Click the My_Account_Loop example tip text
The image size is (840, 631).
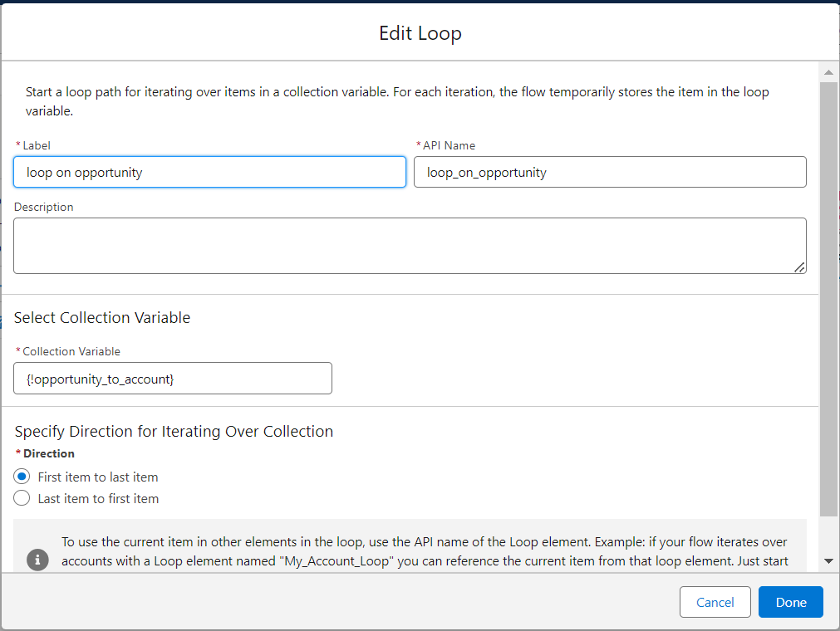coord(424,551)
